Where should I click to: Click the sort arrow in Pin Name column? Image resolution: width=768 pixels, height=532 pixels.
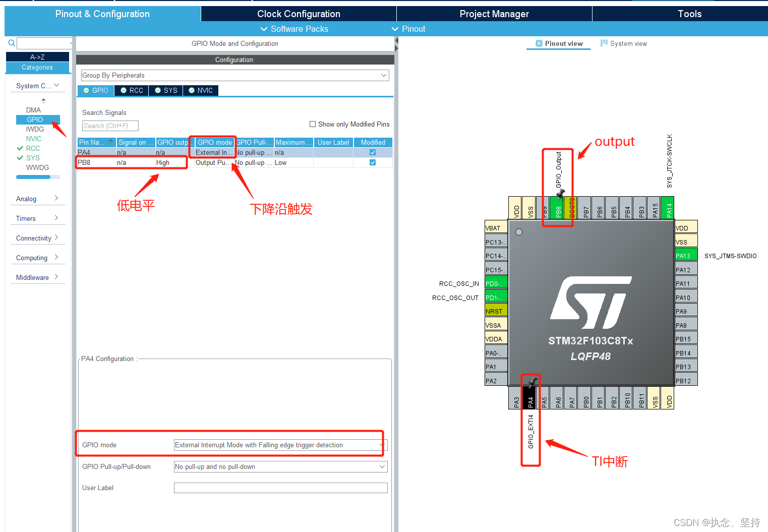(111, 142)
